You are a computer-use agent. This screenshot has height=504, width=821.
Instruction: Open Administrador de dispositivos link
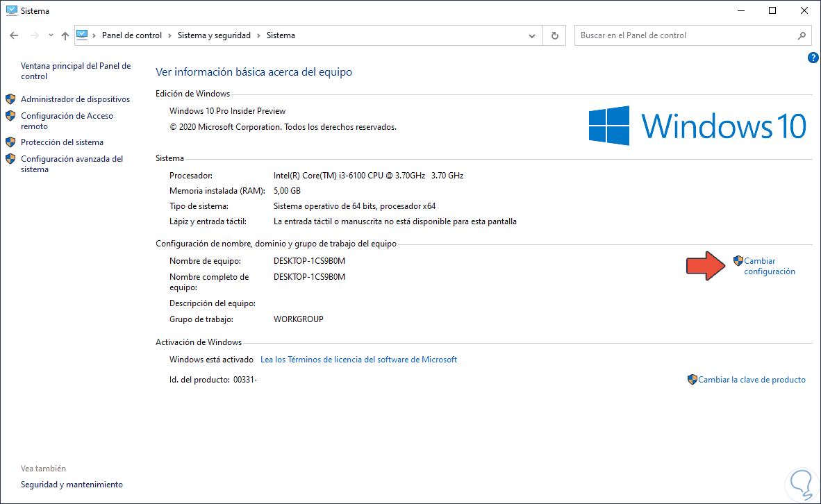76,99
